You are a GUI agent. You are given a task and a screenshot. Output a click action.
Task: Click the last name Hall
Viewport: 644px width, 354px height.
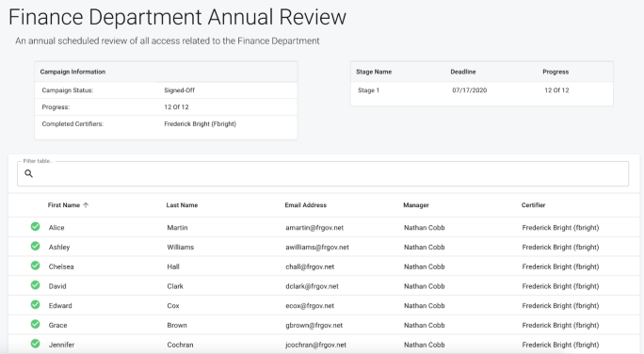(x=173, y=266)
